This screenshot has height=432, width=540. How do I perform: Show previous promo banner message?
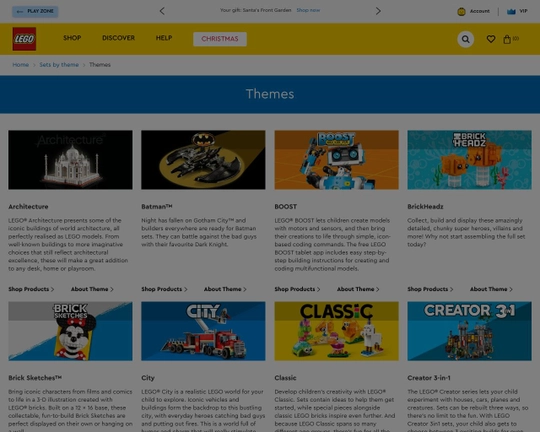[162, 11]
